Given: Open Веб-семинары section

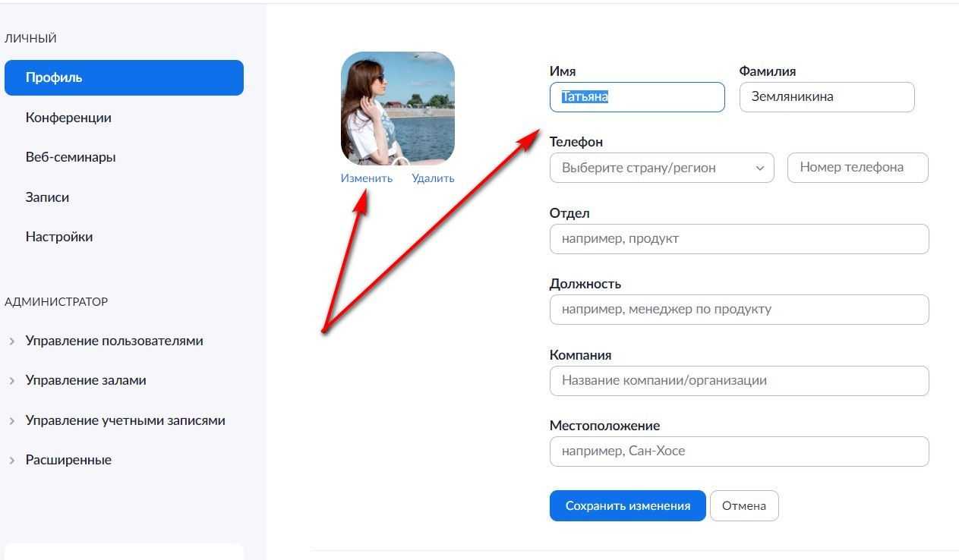Looking at the screenshot, I should pyautogui.click(x=71, y=157).
